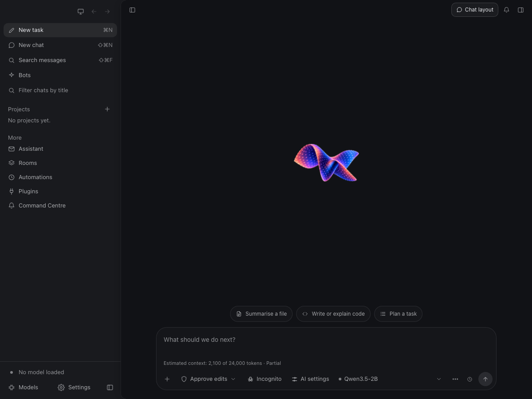The image size is (532, 399).
Task: Click the pencil icon beside New task
Action: (12, 30)
